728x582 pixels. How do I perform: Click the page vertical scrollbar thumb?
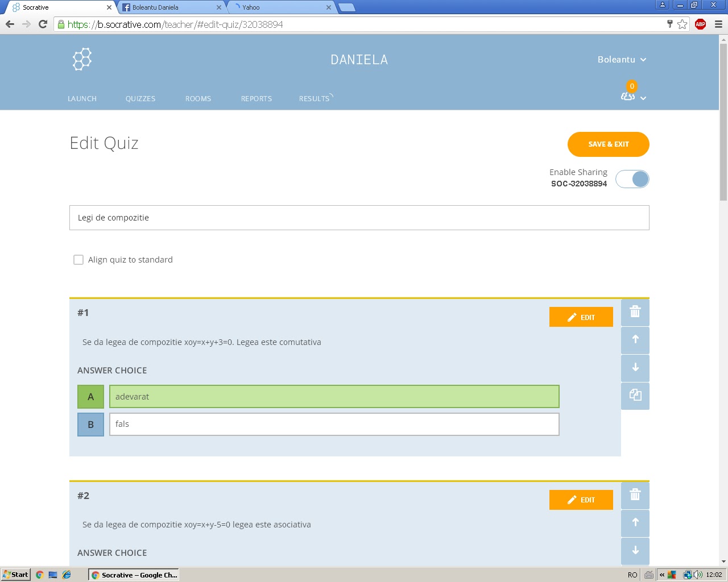click(723, 122)
